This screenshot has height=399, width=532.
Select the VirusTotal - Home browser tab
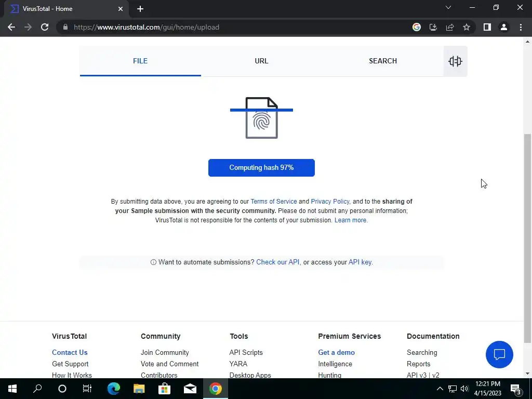[x=66, y=9]
